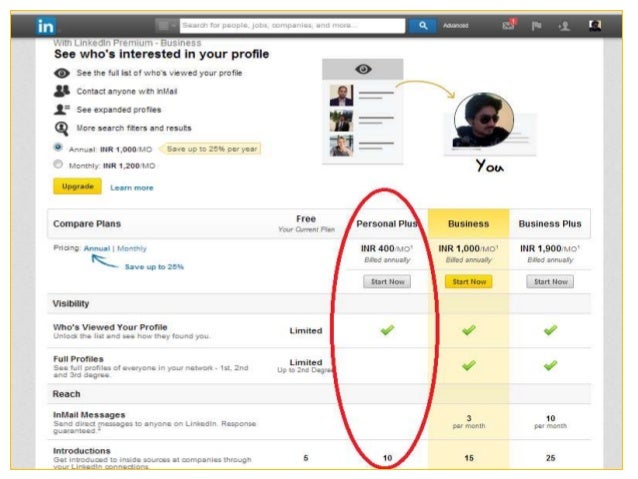This screenshot has height=479, width=638.
Task: Select the Annual INR 1,000 radio option
Action: tap(58, 147)
